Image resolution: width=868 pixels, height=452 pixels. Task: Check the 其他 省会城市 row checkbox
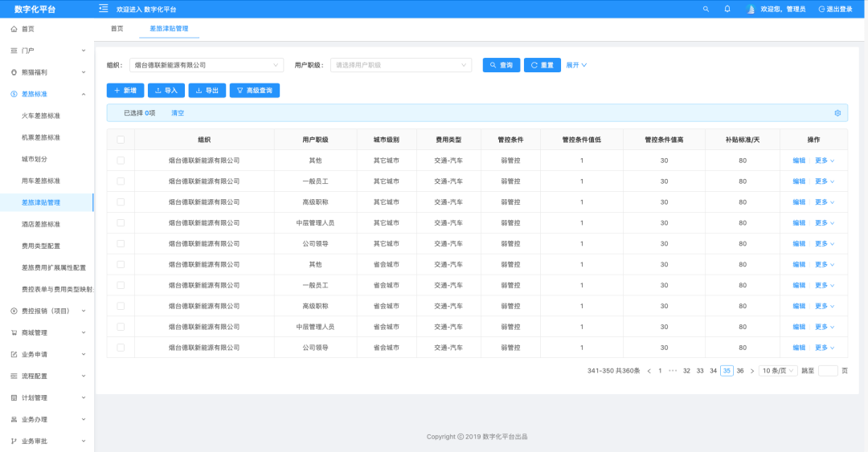coord(121,264)
